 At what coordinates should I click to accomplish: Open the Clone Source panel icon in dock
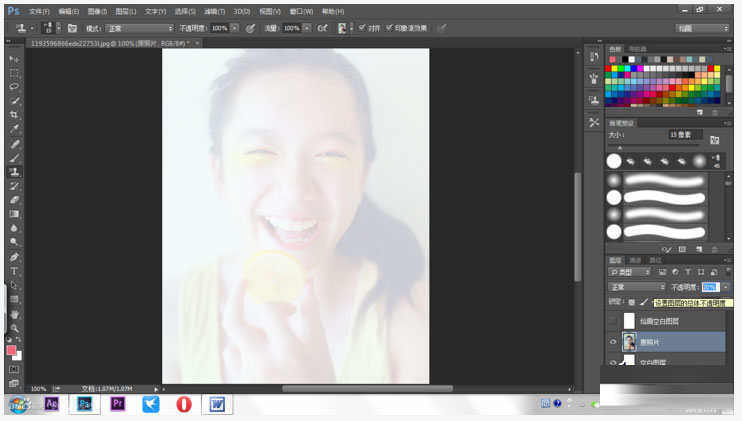click(x=594, y=100)
